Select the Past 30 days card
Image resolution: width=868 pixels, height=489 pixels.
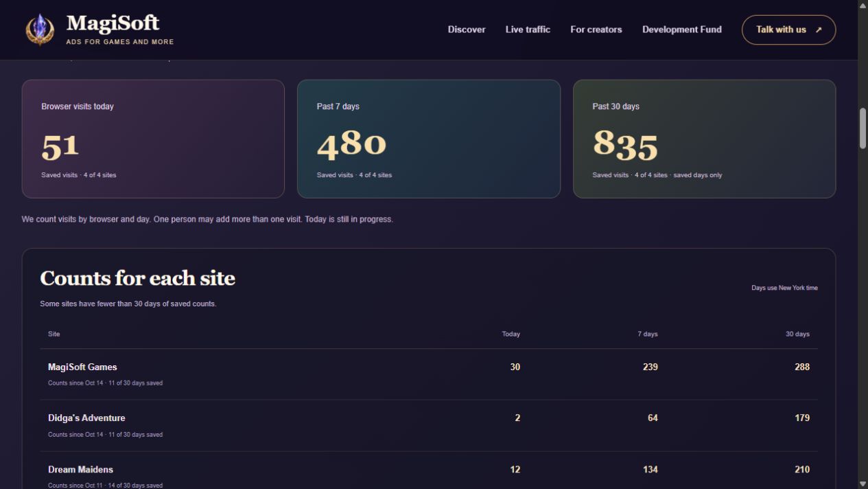(704, 139)
